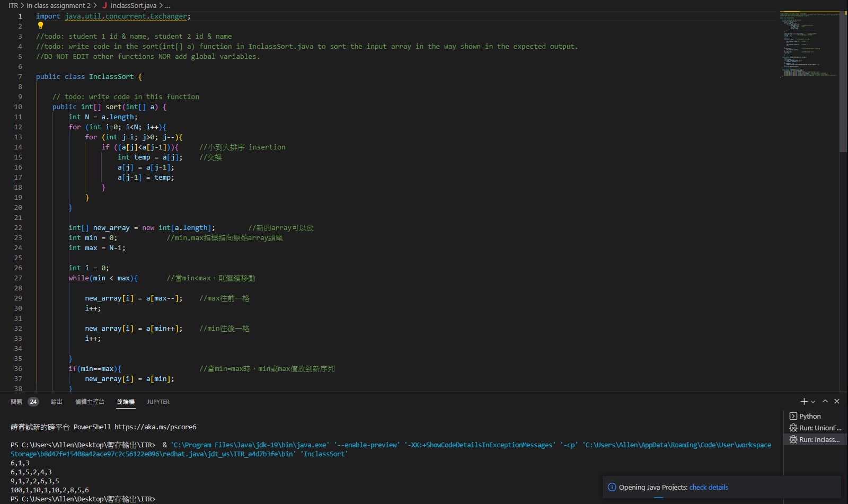Click the Java file icon in the breadcrumb

105,6
